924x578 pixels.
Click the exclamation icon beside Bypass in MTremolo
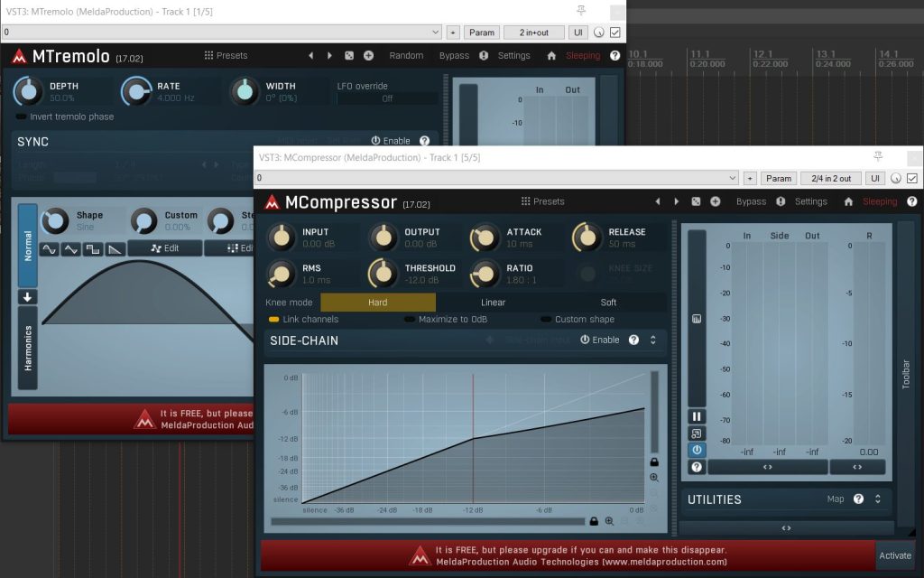click(484, 55)
